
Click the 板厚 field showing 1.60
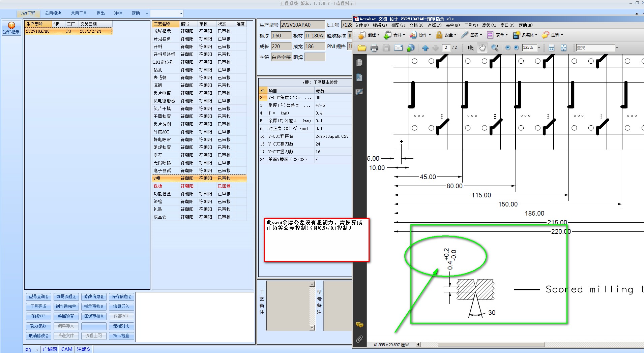coord(281,36)
